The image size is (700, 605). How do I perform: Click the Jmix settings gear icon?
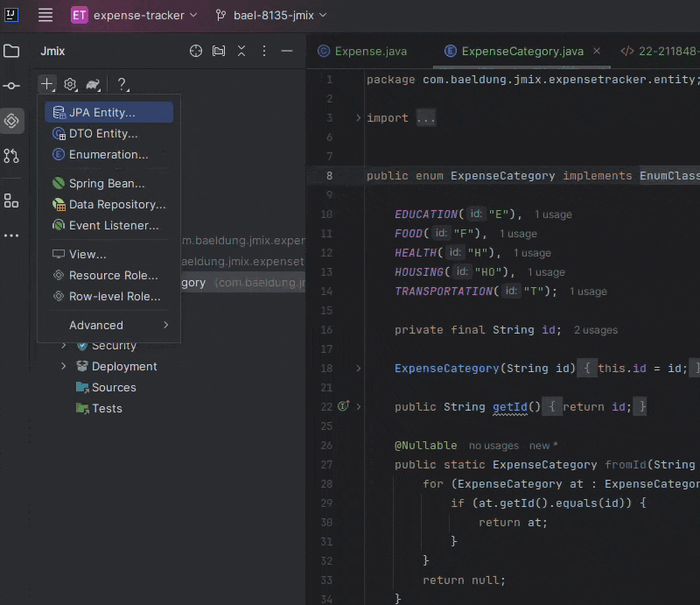click(x=70, y=85)
